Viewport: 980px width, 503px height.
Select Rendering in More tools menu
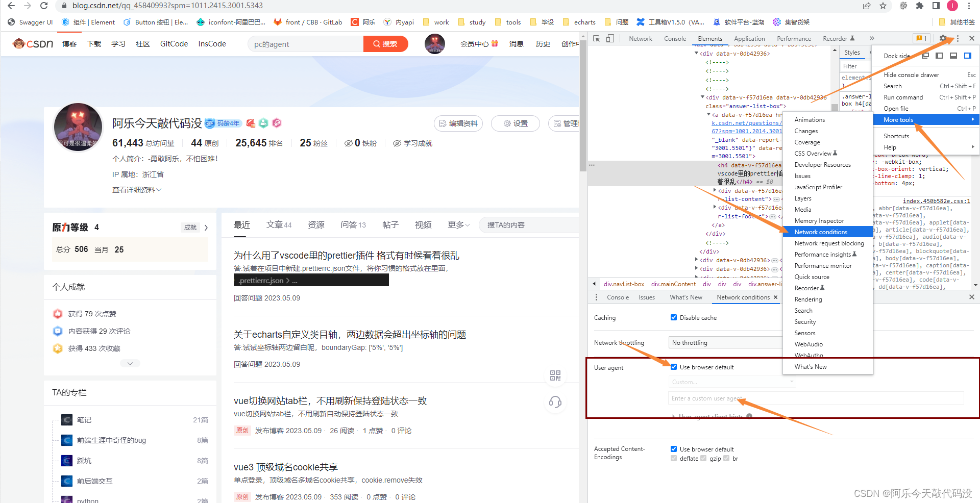[x=827, y=299]
